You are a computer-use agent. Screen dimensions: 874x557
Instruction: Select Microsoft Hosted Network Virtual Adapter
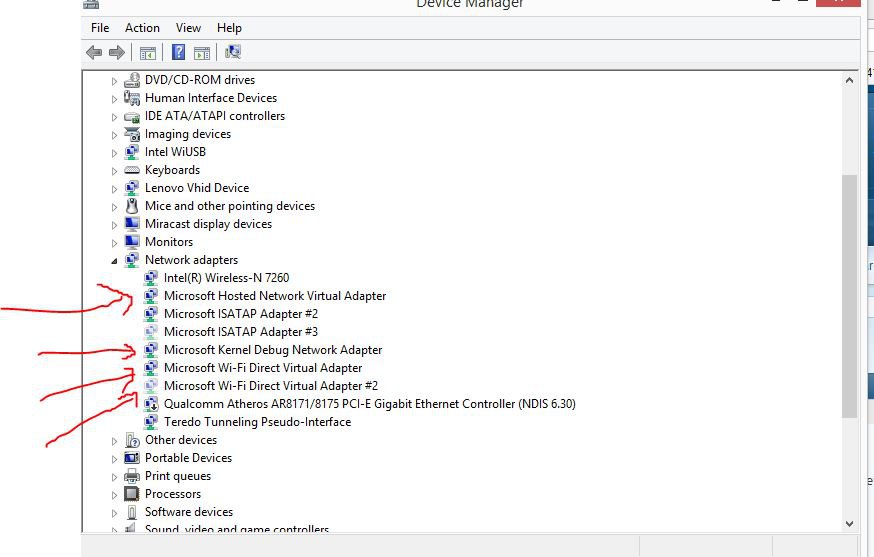pos(274,296)
